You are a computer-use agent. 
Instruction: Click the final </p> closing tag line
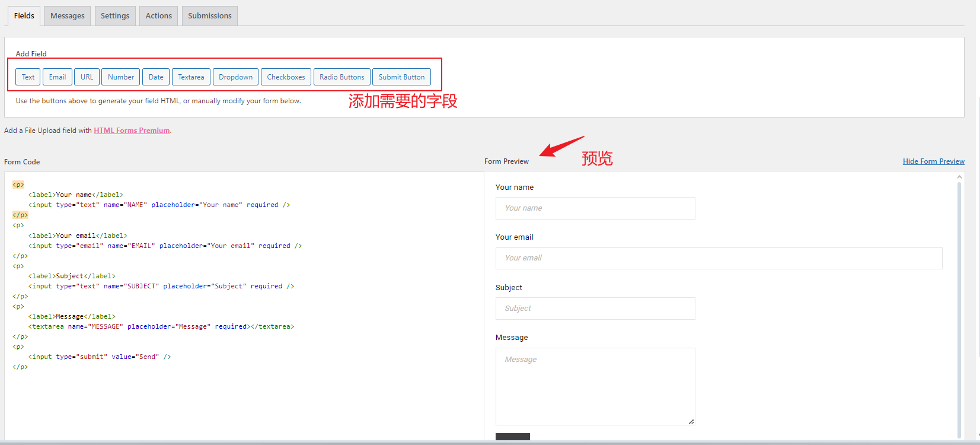coord(20,367)
